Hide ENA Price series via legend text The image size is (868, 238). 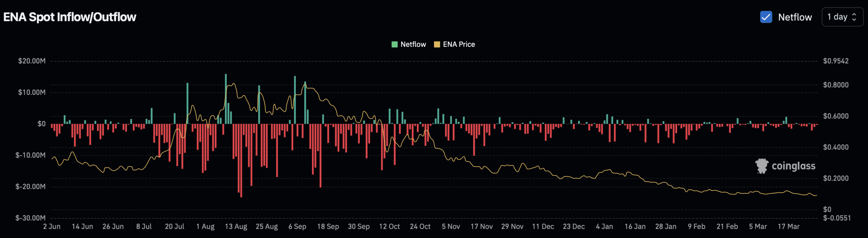point(459,44)
